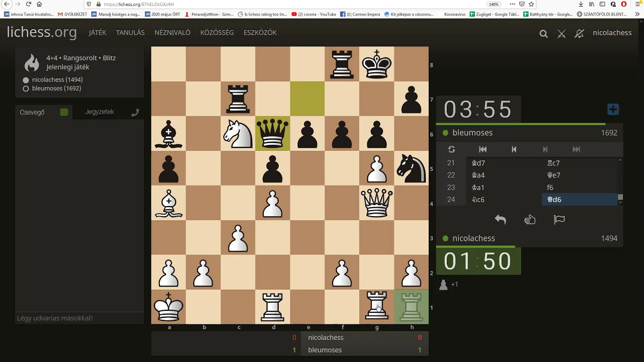Open notifications bell icon in header

(580, 34)
